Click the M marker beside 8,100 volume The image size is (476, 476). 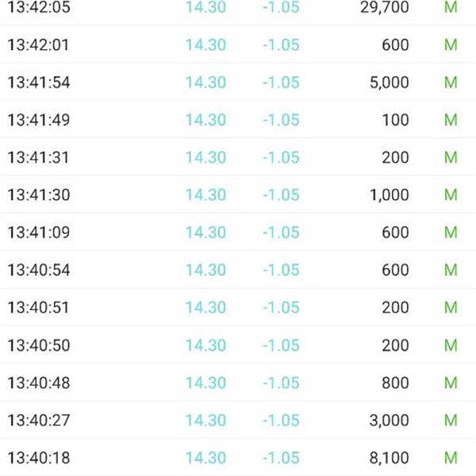point(451,458)
